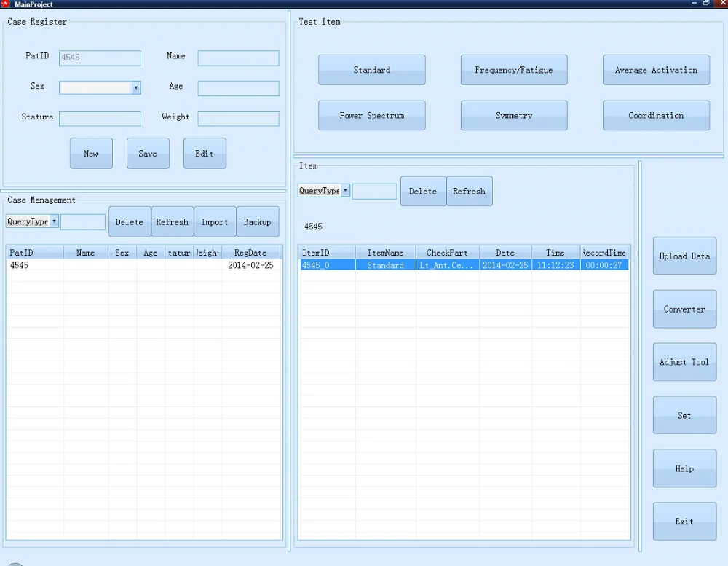The height and width of the screenshot is (566, 728).
Task: Exit the application with Exit button
Action: click(684, 522)
